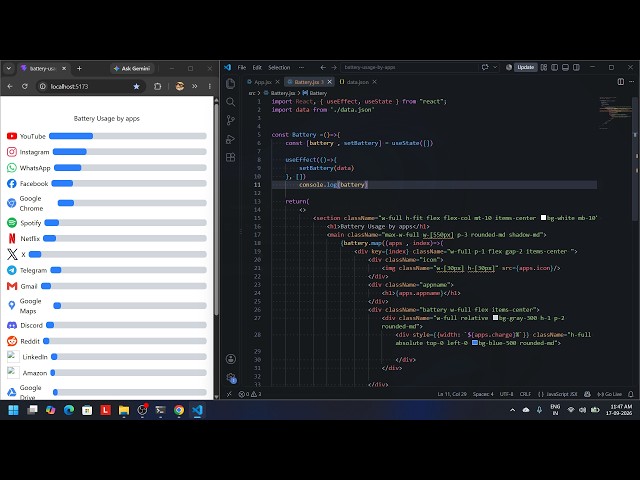
Task: Reload the localhost page in Chrome
Action: pos(24,87)
